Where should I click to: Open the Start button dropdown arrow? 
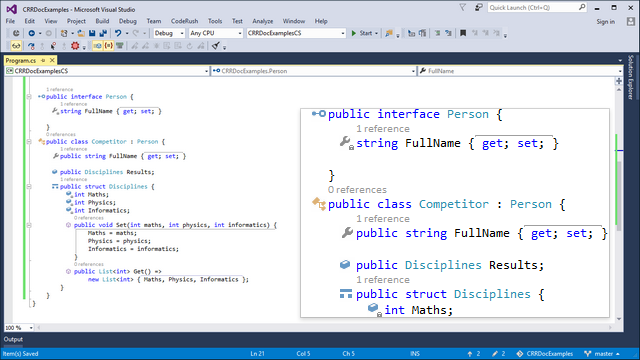pos(376,33)
